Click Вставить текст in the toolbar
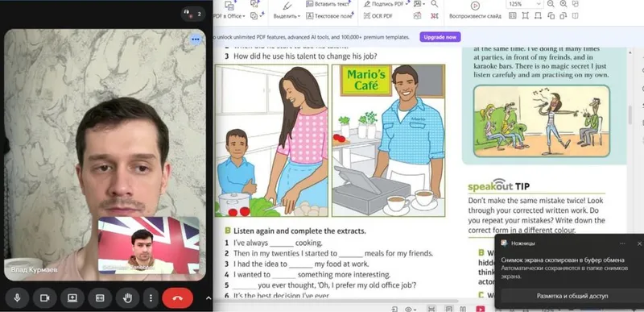This screenshot has width=644, height=312. coord(329,4)
